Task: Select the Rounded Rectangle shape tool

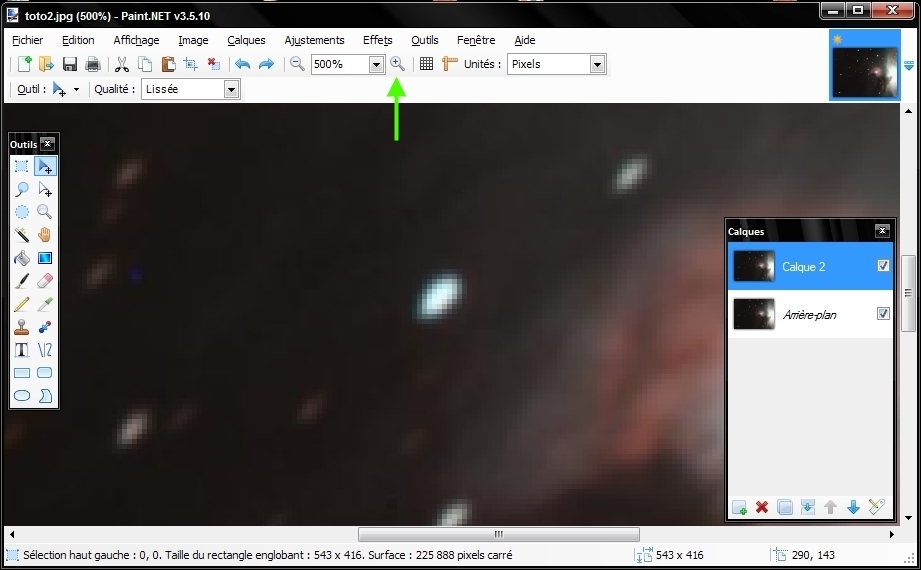Action: (45, 373)
